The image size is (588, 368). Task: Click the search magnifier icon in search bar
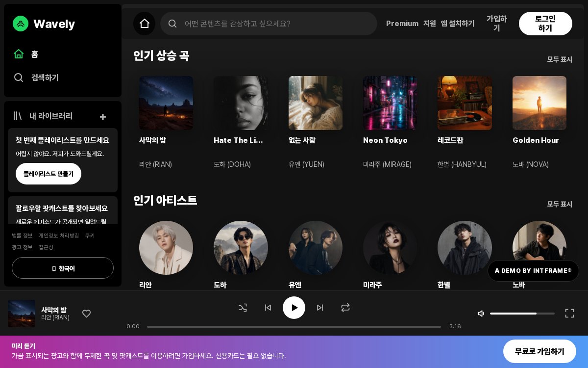(x=172, y=24)
